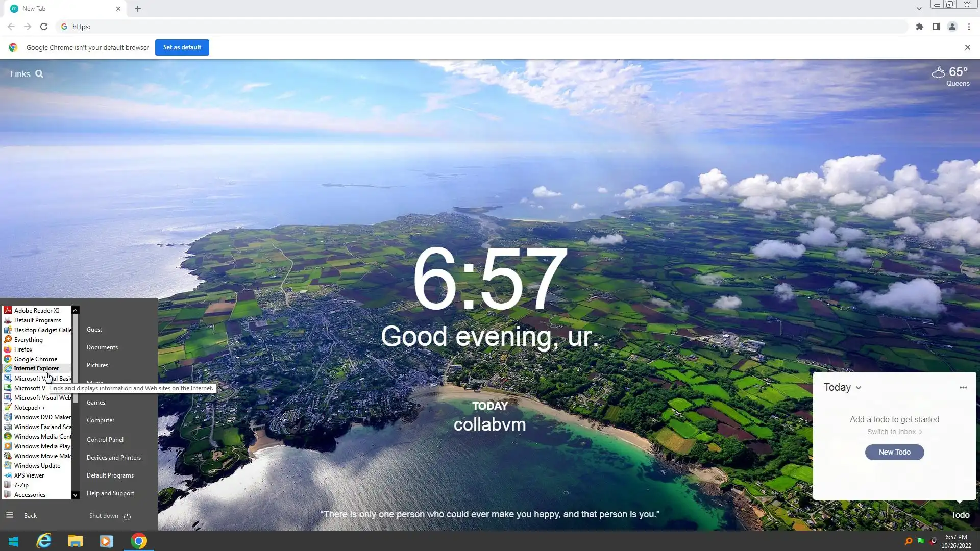Click the Chrome extensions puzzle icon
980x551 pixels.
pyautogui.click(x=919, y=27)
